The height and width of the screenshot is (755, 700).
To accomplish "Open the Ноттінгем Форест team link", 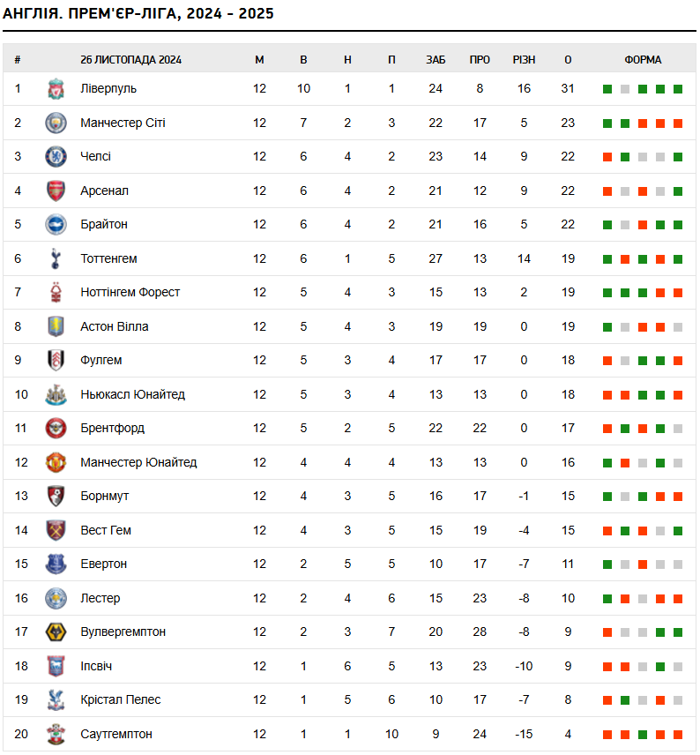I will coord(130,292).
